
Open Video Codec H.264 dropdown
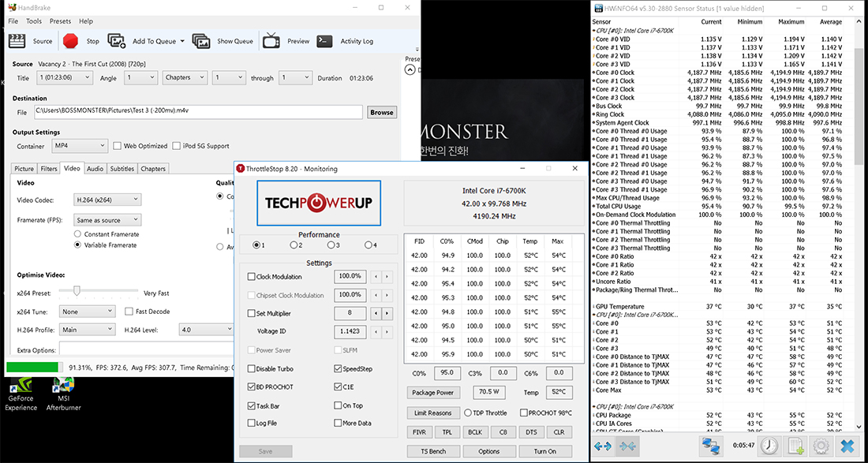[x=107, y=200]
